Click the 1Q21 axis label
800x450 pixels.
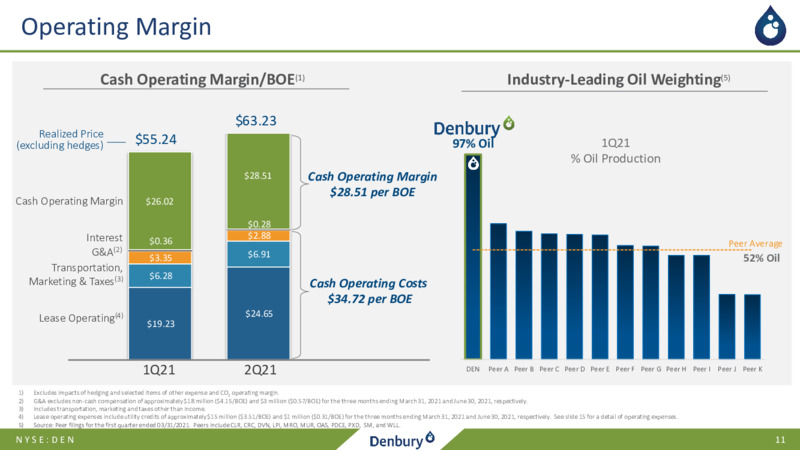(159, 370)
